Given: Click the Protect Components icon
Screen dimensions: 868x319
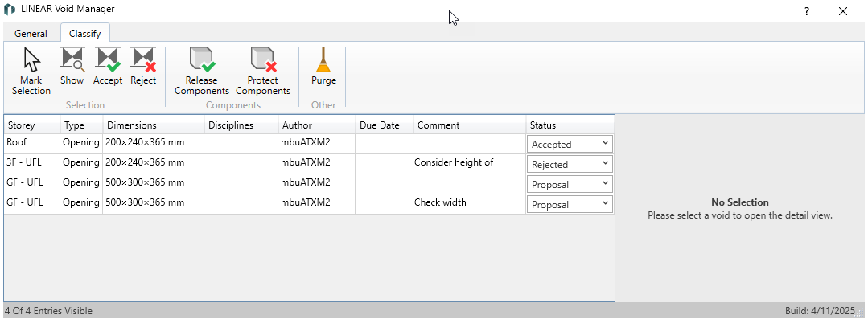Looking at the screenshot, I should [264, 59].
